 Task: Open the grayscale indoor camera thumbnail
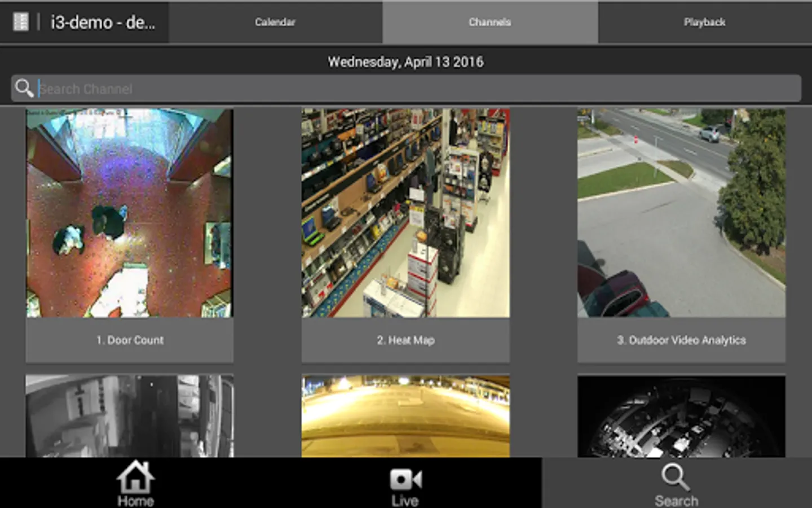[129, 416]
